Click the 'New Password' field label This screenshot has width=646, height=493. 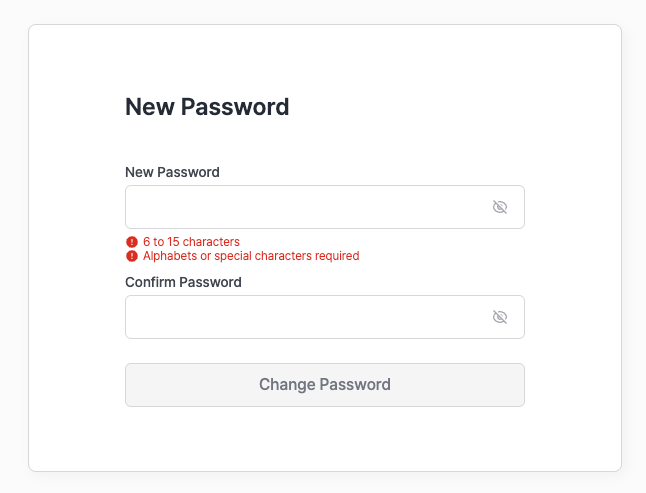pos(172,172)
